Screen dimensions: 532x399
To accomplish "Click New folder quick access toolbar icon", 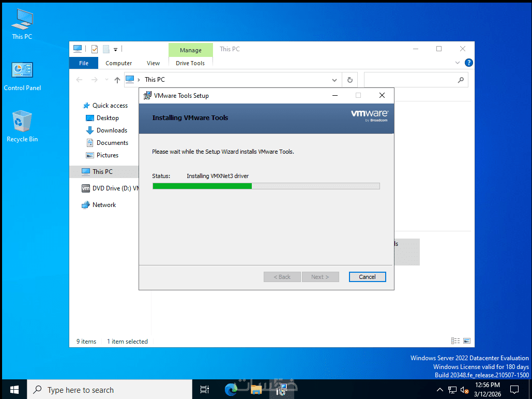I will (106, 49).
